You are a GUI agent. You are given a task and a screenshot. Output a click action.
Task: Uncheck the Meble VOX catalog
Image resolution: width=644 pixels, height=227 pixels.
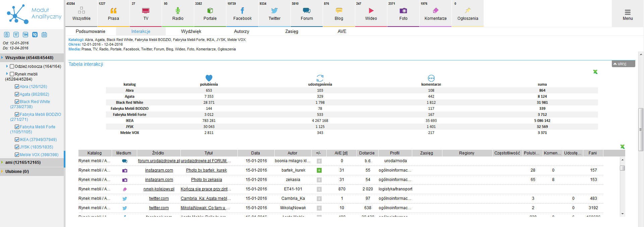[17, 155]
